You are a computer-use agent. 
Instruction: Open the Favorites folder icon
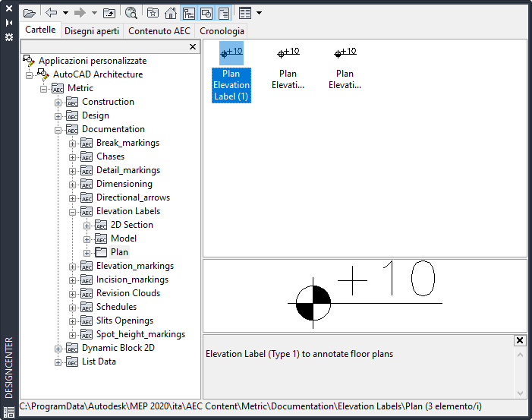pyautogui.click(x=153, y=13)
